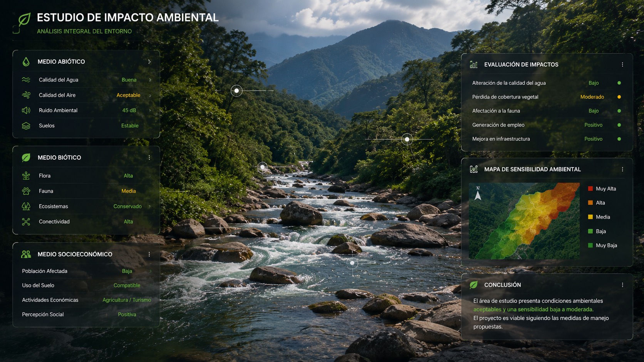Screen dimensions: 644x362
Task: Click the people icon of Medio Socioeconómico
Action: (x=26, y=254)
